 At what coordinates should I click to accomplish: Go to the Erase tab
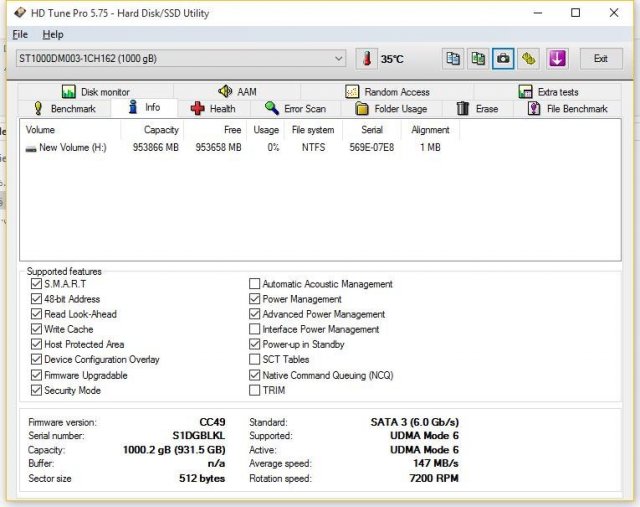[476, 108]
